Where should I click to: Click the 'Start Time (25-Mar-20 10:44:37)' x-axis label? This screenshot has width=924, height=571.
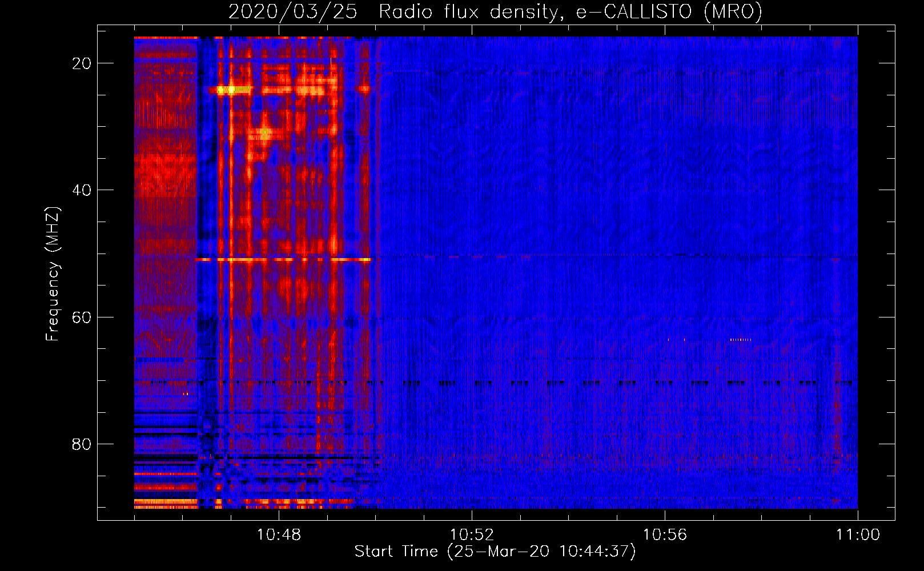[x=495, y=552]
